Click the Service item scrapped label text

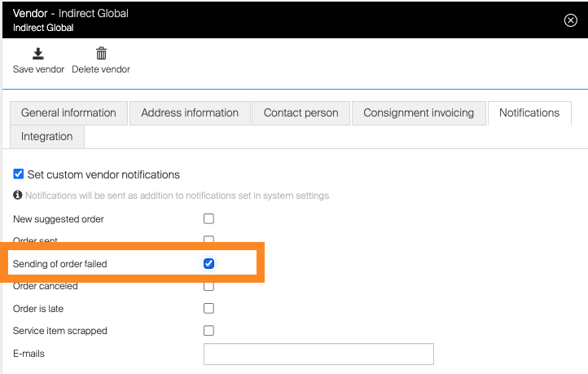click(x=60, y=331)
